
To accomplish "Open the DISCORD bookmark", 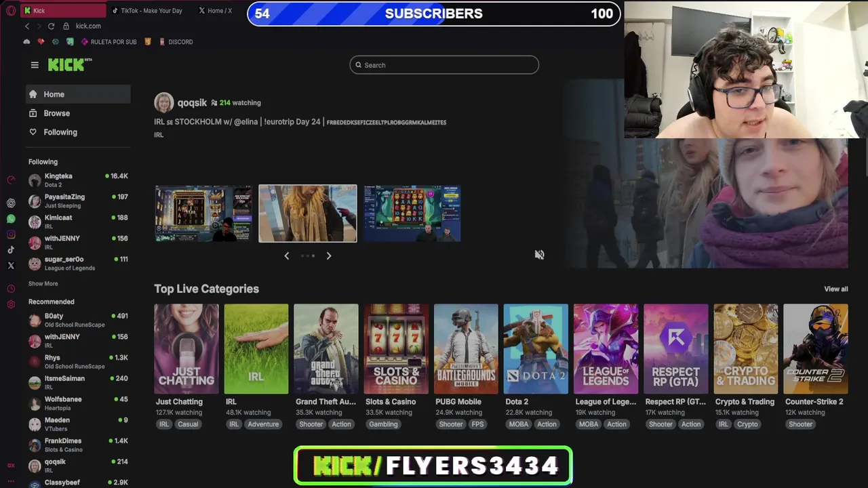I will (x=176, y=42).
